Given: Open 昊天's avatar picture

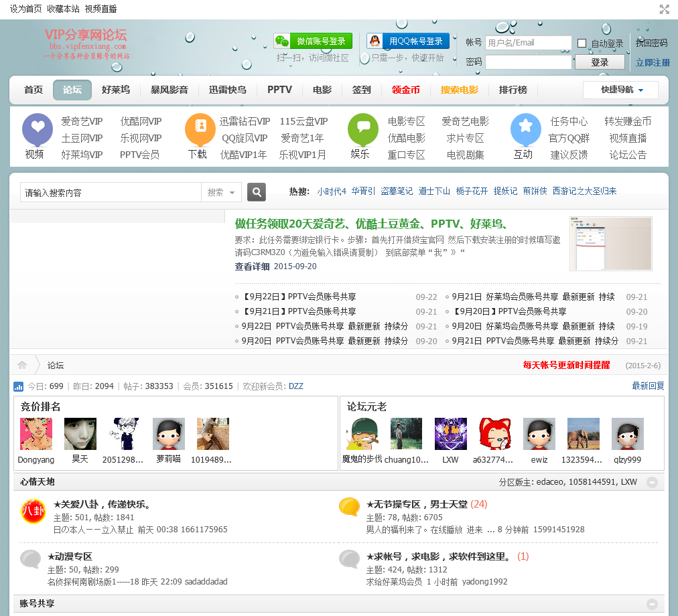Looking at the screenshot, I should click(x=80, y=434).
